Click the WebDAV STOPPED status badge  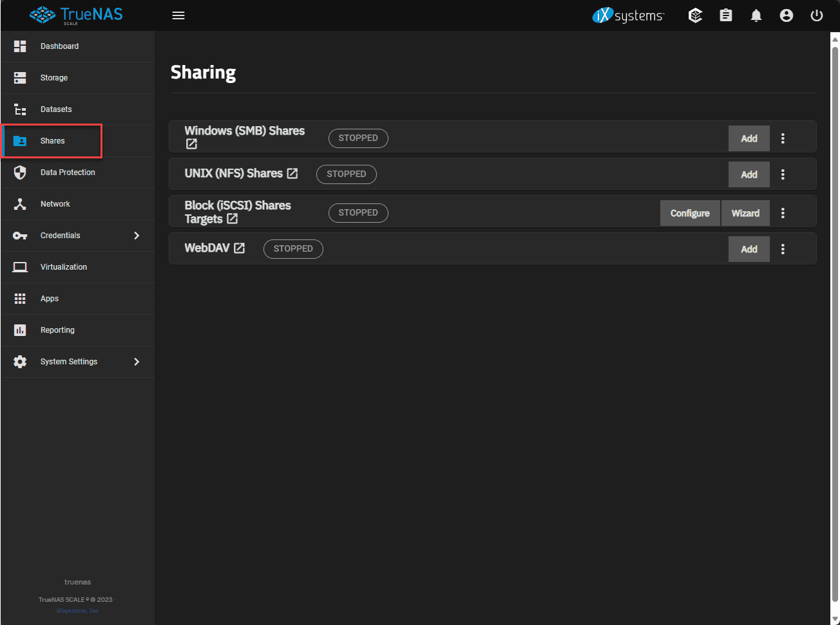click(x=293, y=248)
